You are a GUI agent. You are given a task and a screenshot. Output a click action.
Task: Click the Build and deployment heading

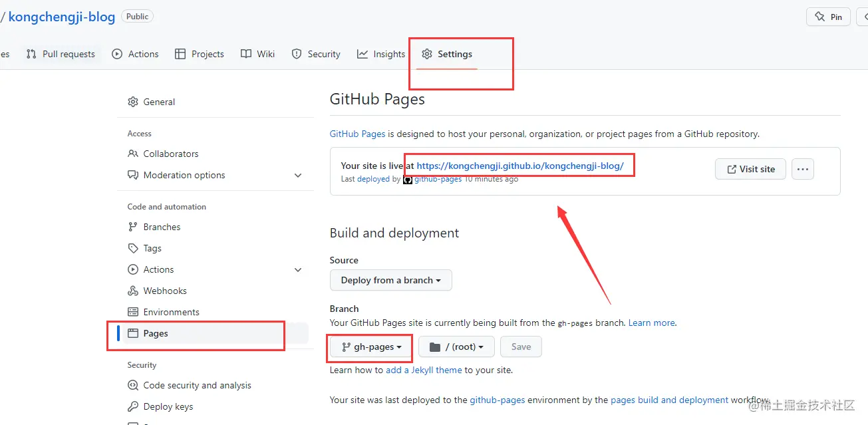394,233
